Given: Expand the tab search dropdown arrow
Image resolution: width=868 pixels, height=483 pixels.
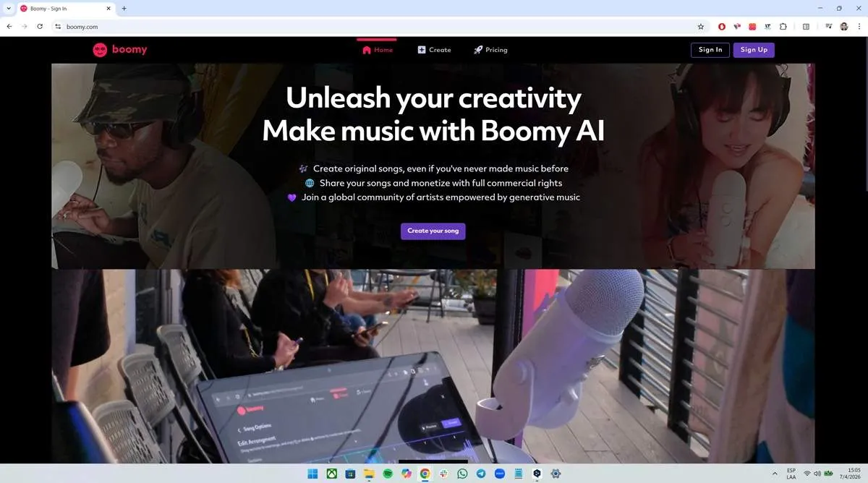Looking at the screenshot, I should pos(8,9).
